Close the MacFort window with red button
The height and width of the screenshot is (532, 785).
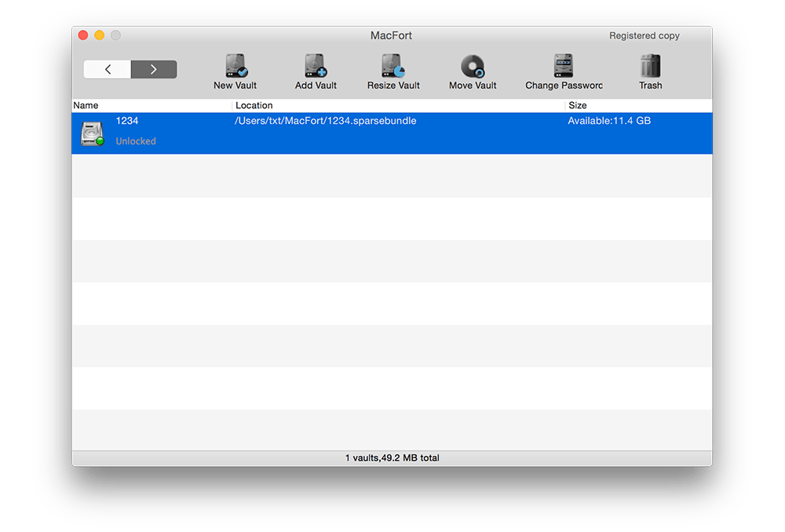pyautogui.click(x=83, y=35)
